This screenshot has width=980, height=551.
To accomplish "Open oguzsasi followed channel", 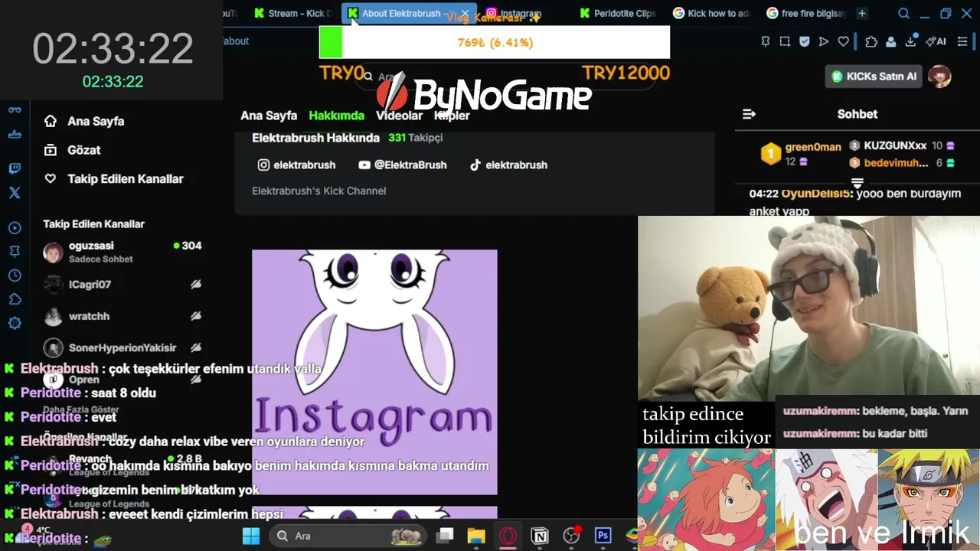I will (122, 252).
